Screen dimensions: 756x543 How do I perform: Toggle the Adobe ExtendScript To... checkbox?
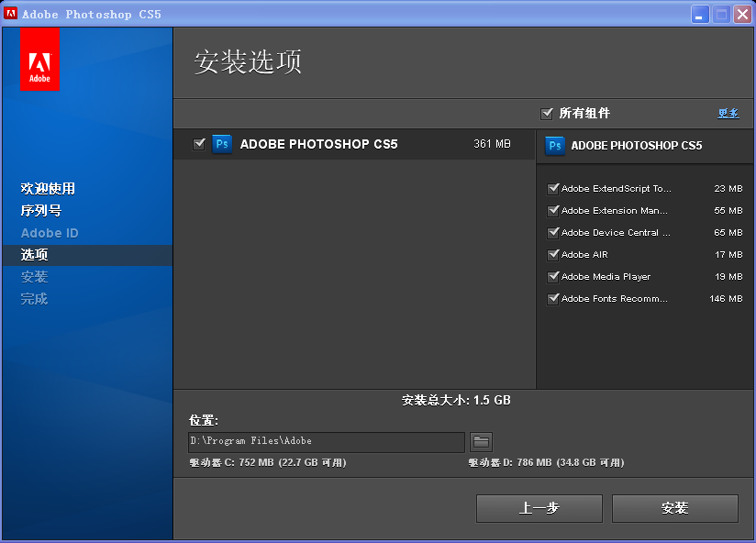(x=553, y=188)
